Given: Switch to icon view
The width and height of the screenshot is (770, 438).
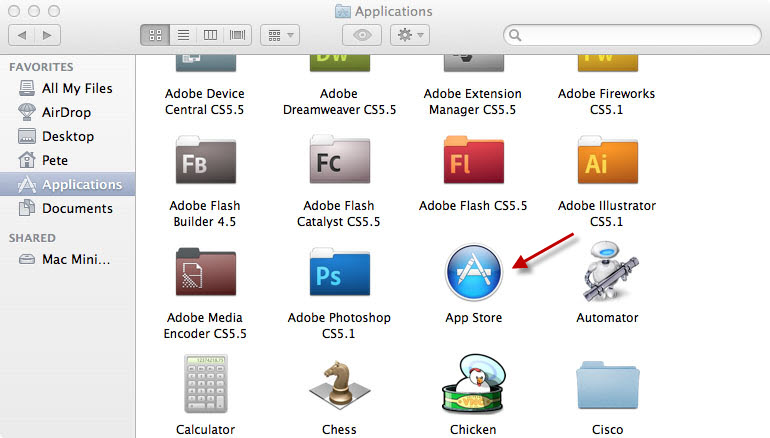Looking at the screenshot, I should tap(155, 35).
